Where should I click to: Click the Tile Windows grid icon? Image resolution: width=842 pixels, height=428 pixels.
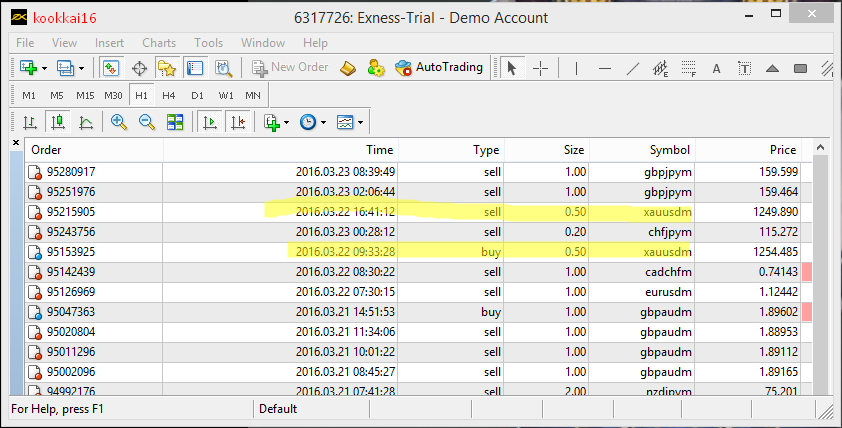tap(175, 122)
